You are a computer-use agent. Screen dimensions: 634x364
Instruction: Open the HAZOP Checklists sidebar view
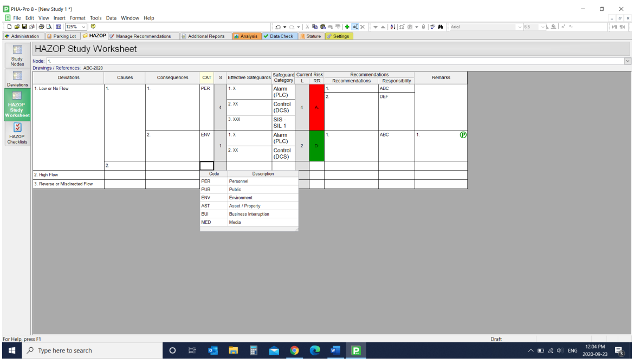pyautogui.click(x=17, y=133)
